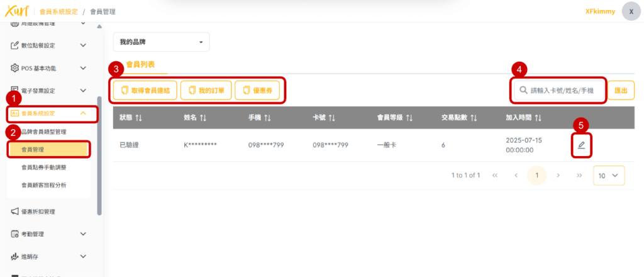Sort by 交易點數 column sort icon

[474, 118]
